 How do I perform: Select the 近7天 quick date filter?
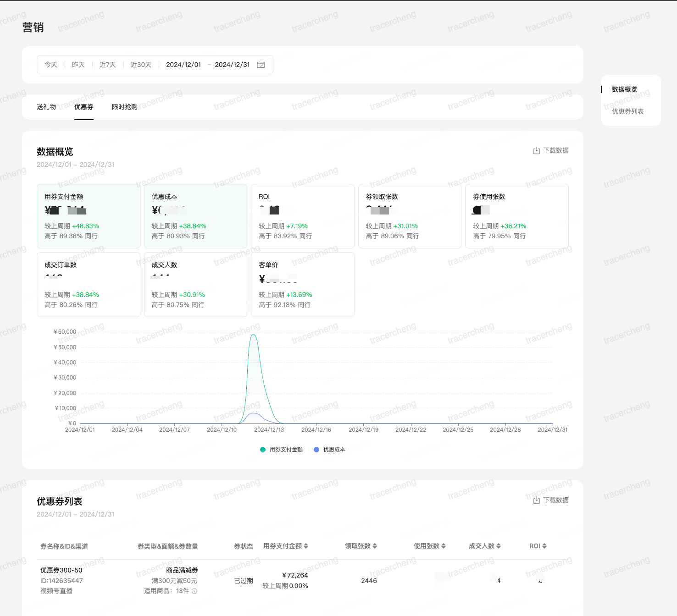coord(108,65)
